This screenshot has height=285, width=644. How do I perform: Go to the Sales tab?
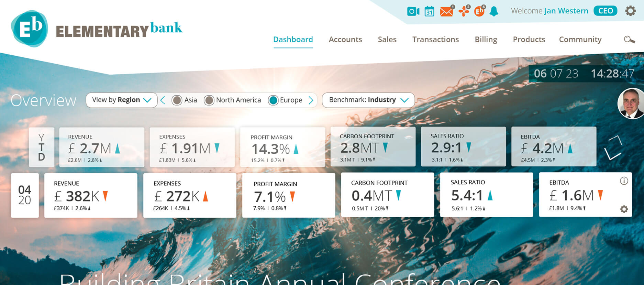click(387, 40)
